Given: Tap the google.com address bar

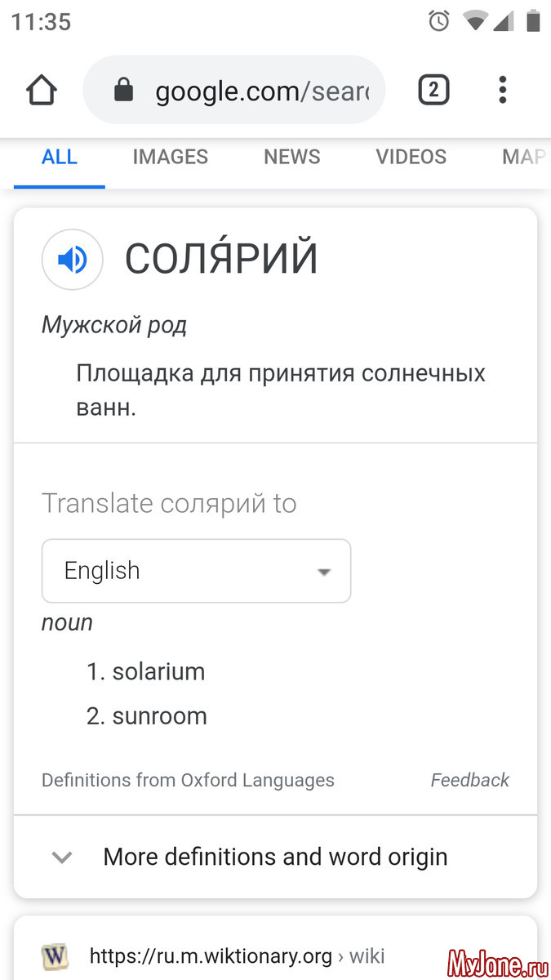Looking at the screenshot, I should pos(261,90).
